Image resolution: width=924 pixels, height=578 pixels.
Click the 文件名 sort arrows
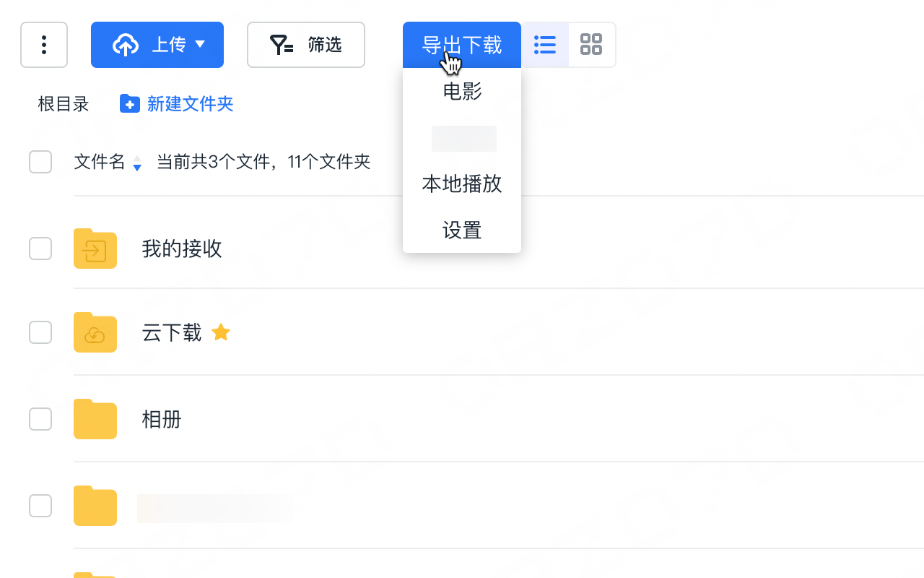(x=136, y=163)
